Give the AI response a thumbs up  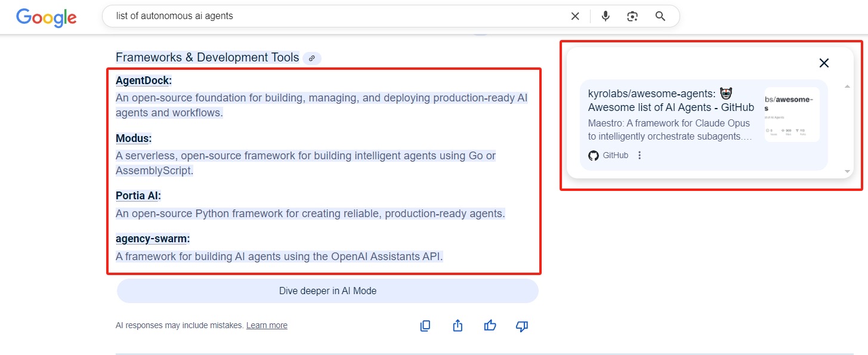pyautogui.click(x=490, y=326)
